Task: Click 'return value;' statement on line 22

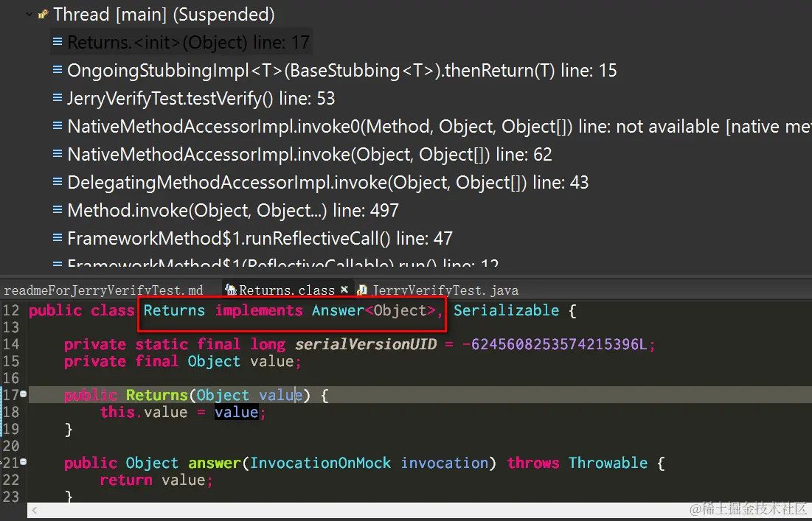Action: click(156, 480)
